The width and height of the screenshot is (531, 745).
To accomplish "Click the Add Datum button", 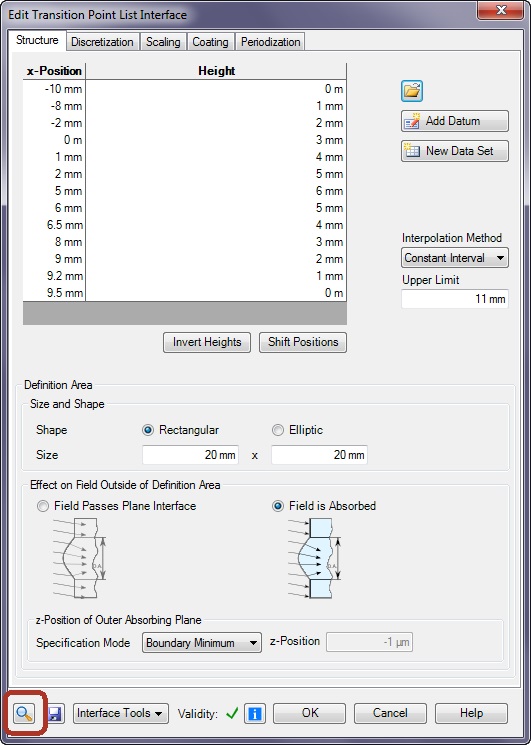I will point(455,121).
